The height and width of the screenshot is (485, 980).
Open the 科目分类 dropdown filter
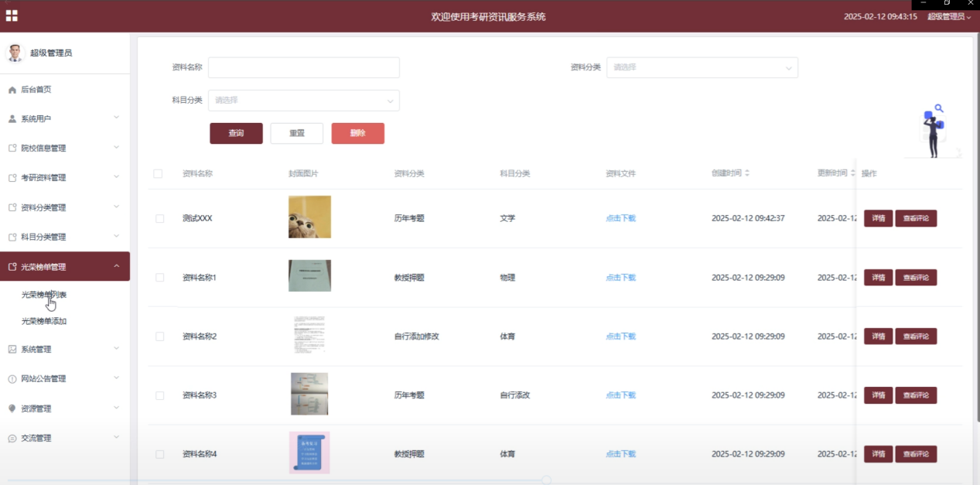click(304, 101)
